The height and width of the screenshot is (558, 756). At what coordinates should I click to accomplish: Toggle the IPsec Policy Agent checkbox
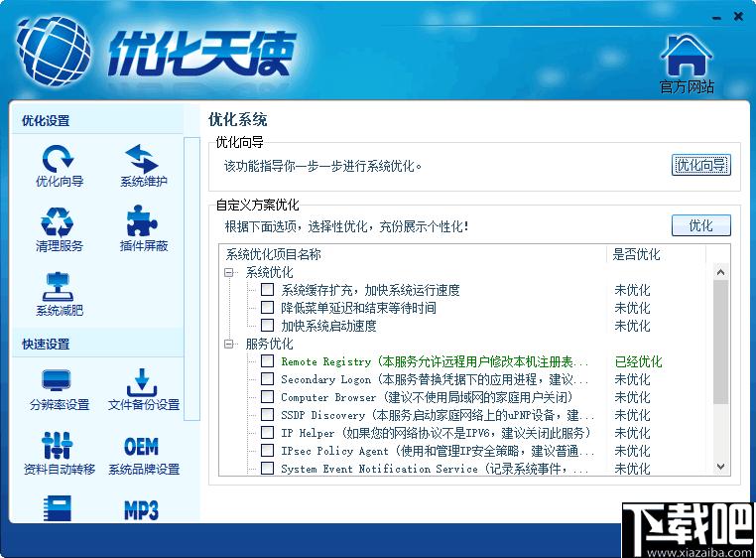click(267, 451)
